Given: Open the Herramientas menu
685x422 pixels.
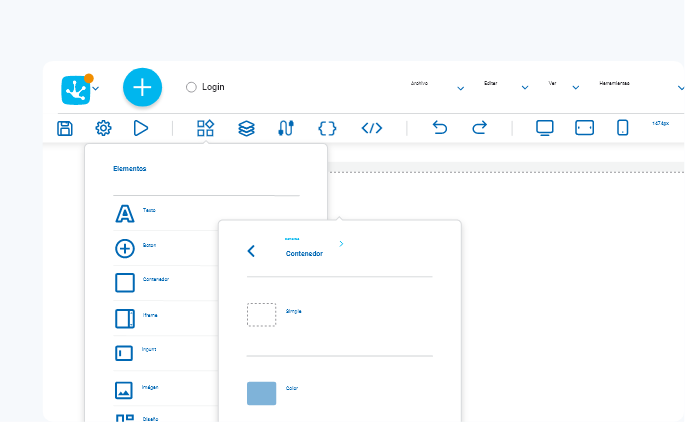Looking at the screenshot, I should [614, 83].
